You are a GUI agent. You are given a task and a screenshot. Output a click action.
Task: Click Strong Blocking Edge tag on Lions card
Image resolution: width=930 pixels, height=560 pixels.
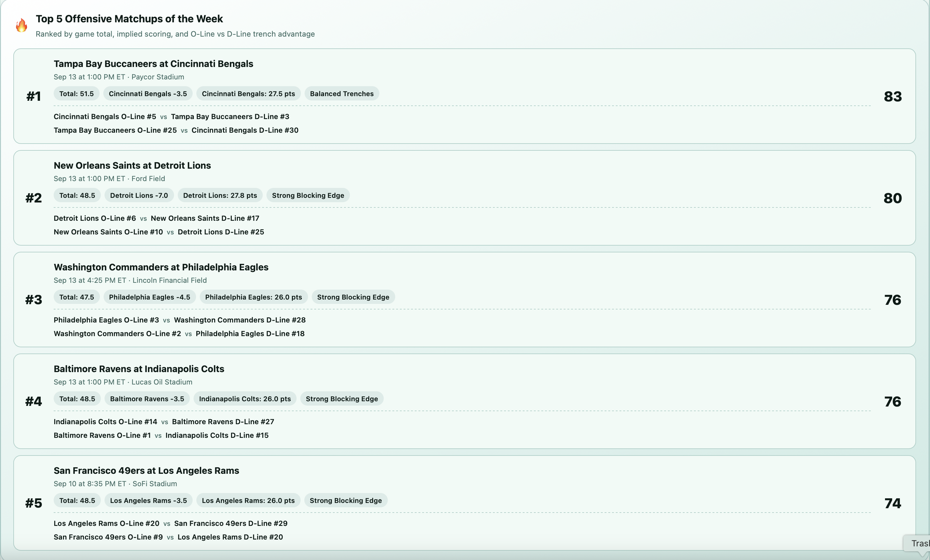tap(308, 195)
